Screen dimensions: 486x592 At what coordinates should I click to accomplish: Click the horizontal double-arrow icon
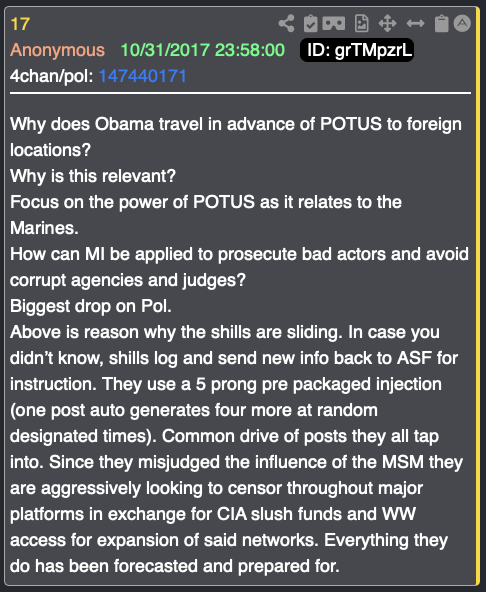tap(415, 23)
